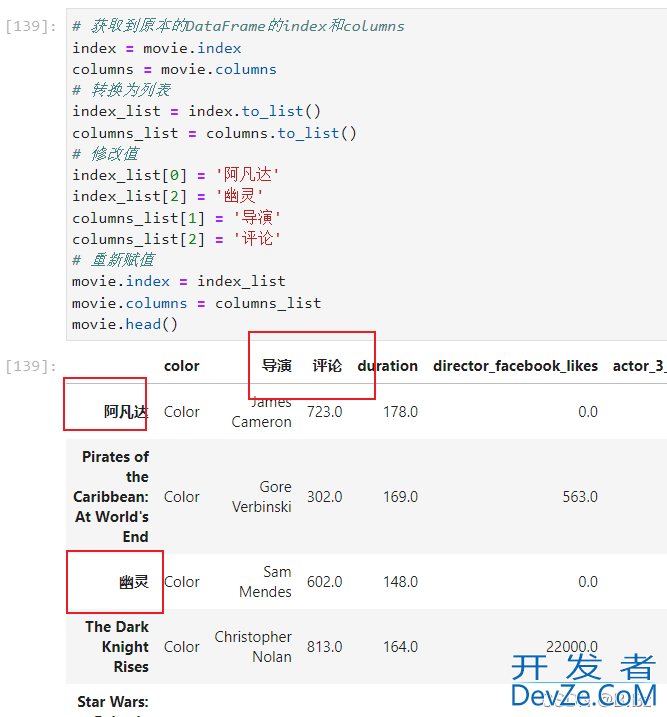The width and height of the screenshot is (667, 717).
Task: Click the 'Christopher Nolan' cell
Action: tap(253, 647)
